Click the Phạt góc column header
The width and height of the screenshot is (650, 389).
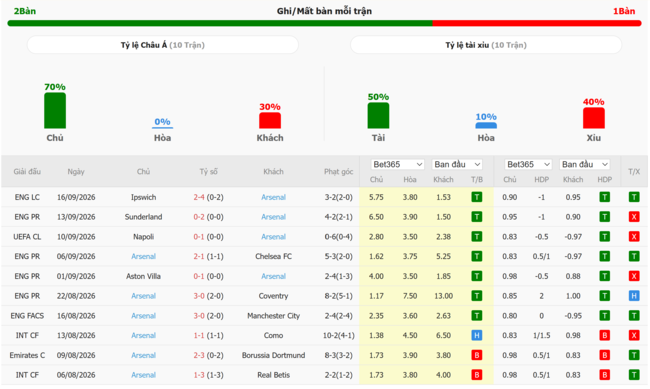(338, 171)
